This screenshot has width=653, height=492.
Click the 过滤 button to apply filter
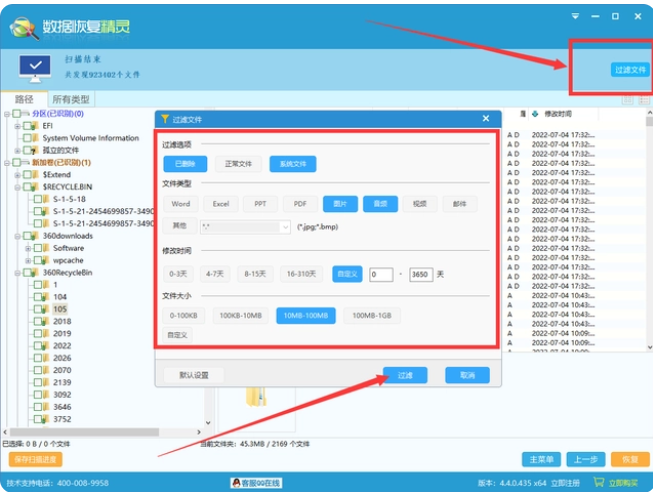405,375
